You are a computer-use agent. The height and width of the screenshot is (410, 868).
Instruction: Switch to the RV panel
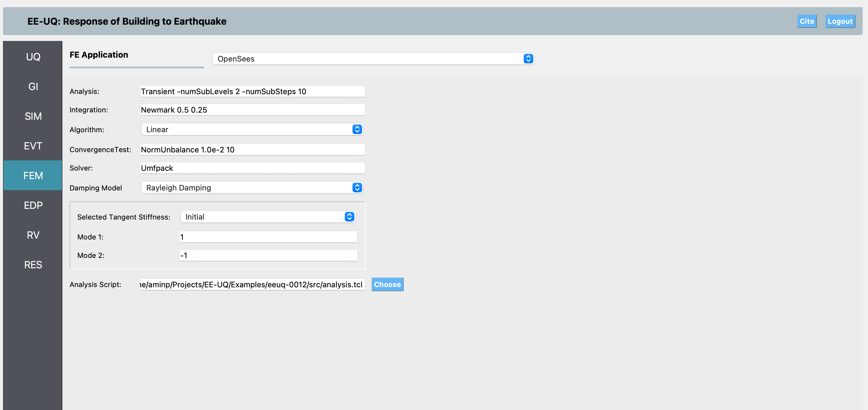pos(33,235)
